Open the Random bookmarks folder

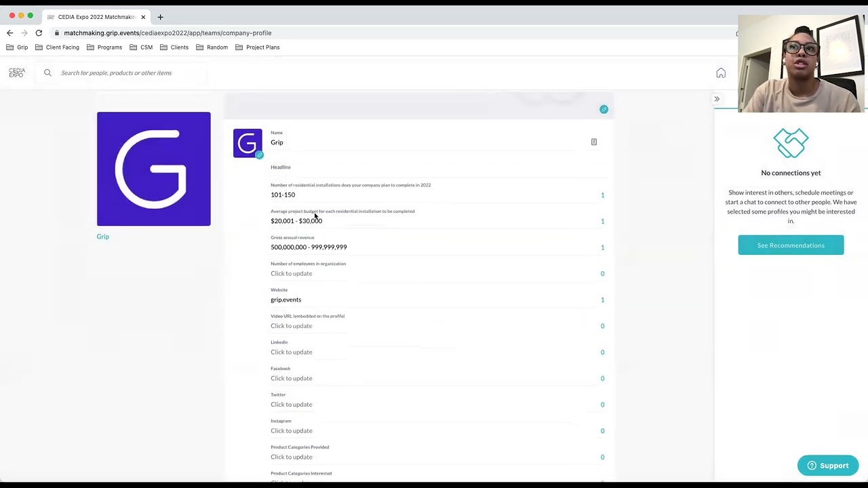(x=212, y=47)
